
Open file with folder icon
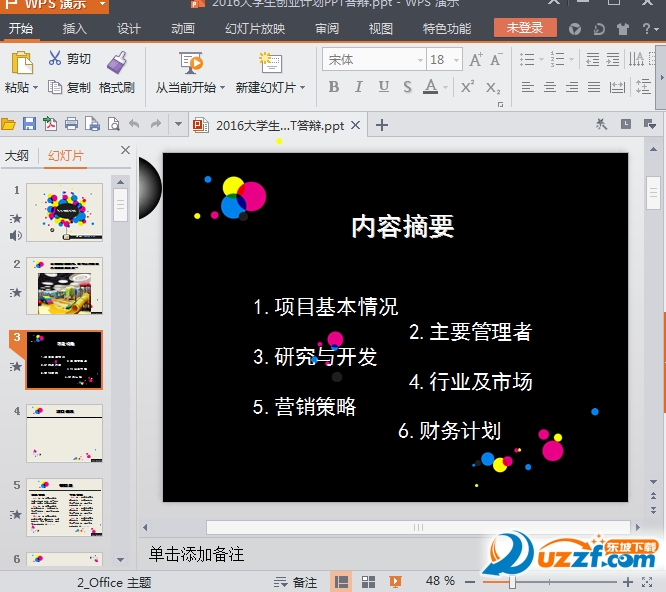[x=8, y=124]
